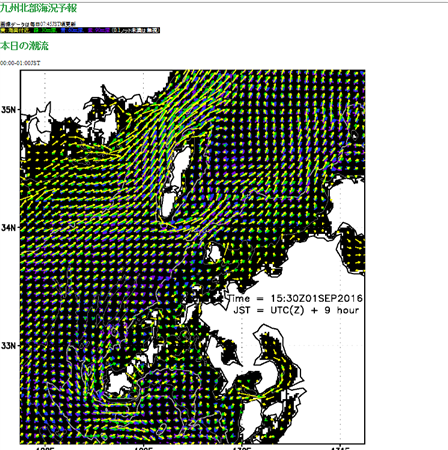
Task: Click the yellow sea-surface legend entry
Action: coord(15,30)
